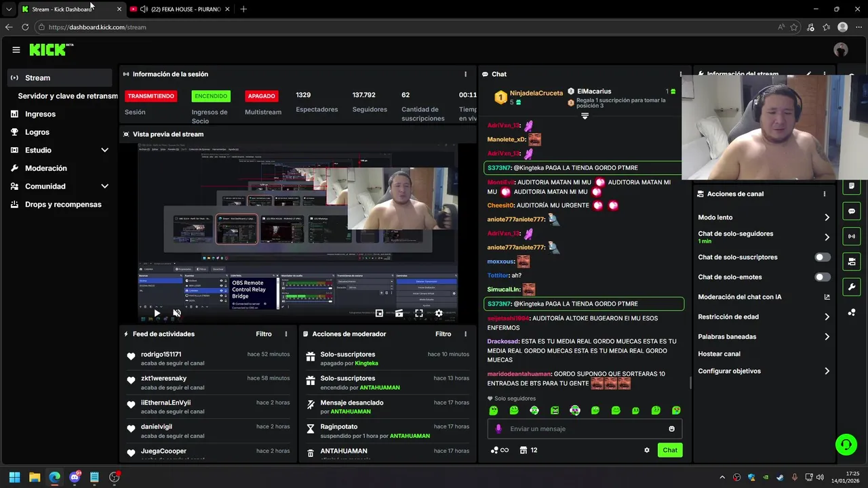Open Moderación del chat con IA link
Screen dimensions: 868x488
tap(764, 297)
